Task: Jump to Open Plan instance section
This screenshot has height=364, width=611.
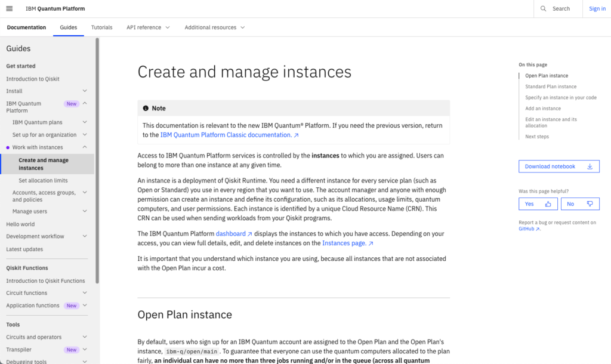Action: pyautogui.click(x=547, y=76)
